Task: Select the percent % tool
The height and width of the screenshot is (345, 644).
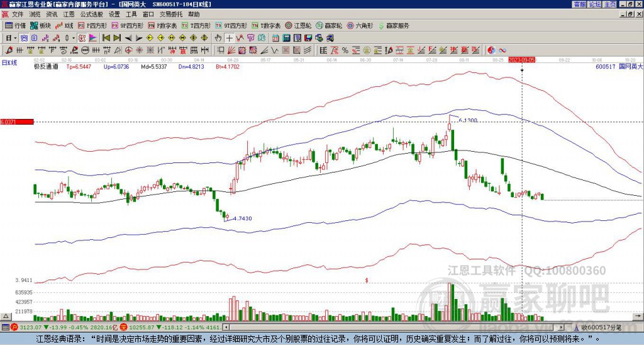Action: [x=345, y=50]
